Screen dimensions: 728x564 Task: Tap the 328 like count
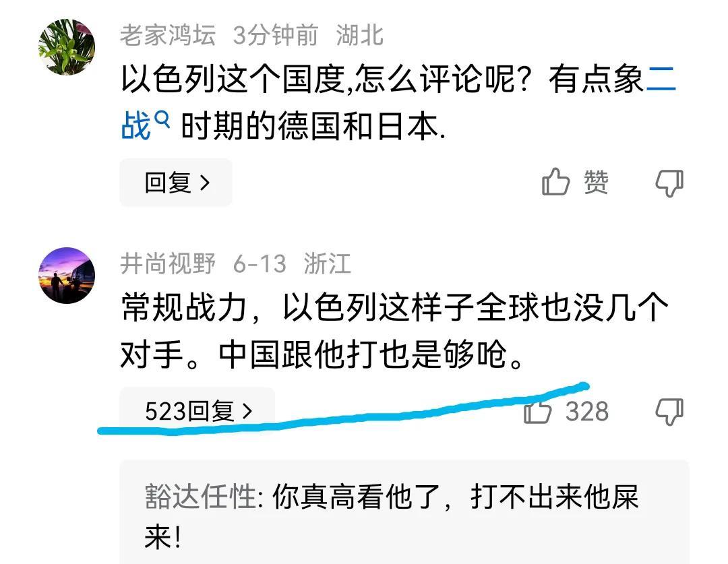[587, 411]
